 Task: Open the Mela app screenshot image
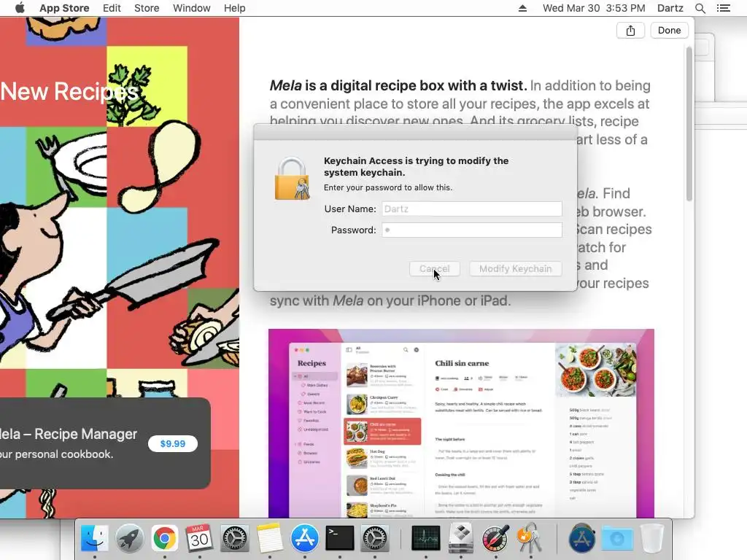tap(461, 424)
